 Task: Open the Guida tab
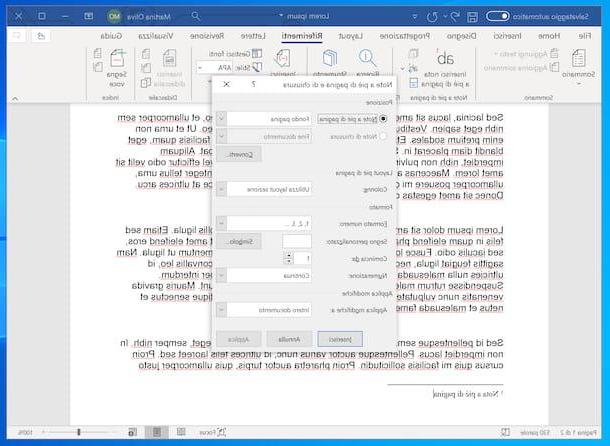(x=111, y=36)
